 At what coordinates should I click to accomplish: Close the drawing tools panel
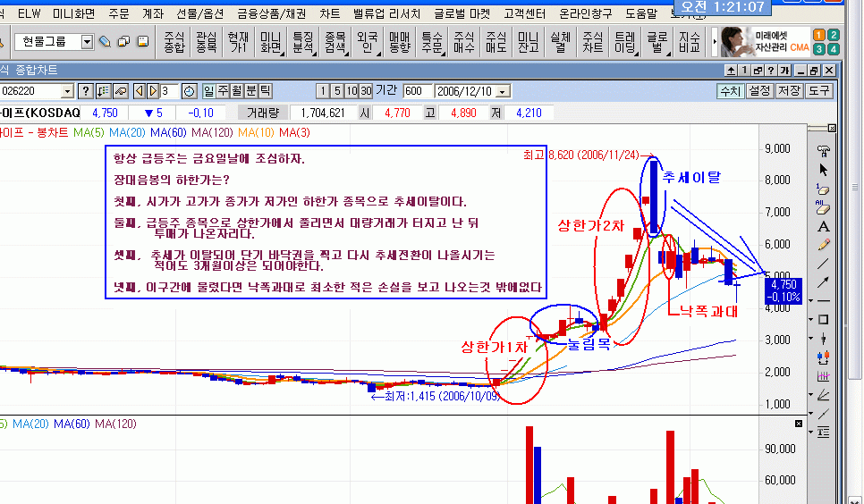(832, 129)
